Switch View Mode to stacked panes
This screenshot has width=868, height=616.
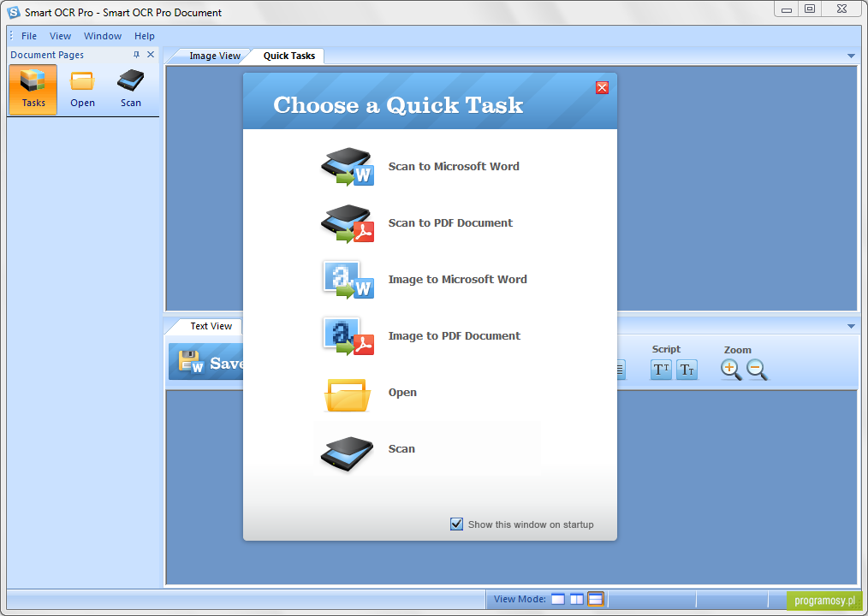pos(596,599)
